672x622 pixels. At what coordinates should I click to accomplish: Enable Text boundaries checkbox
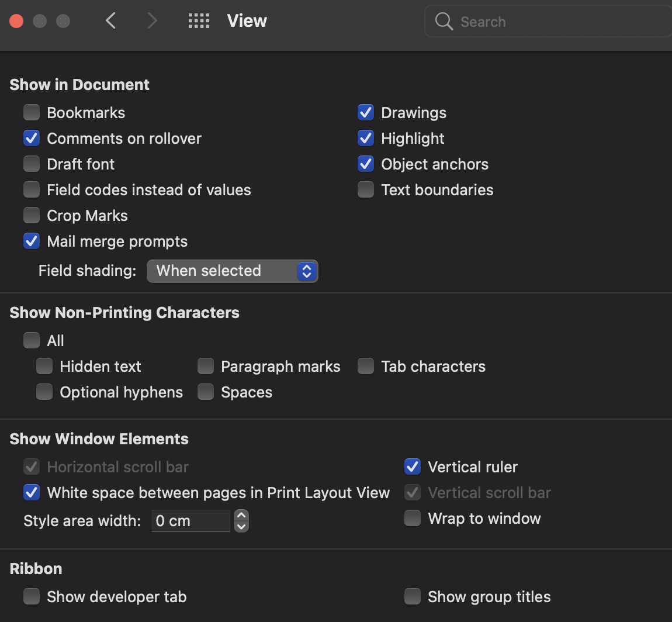[366, 190]
